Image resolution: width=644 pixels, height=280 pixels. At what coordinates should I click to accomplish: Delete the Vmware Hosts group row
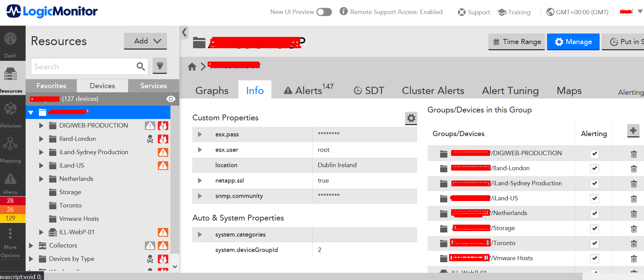634,258
